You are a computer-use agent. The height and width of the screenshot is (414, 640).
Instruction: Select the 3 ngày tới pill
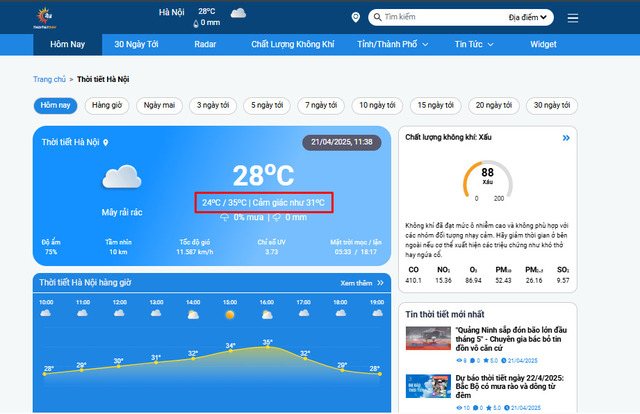[213, 105]
